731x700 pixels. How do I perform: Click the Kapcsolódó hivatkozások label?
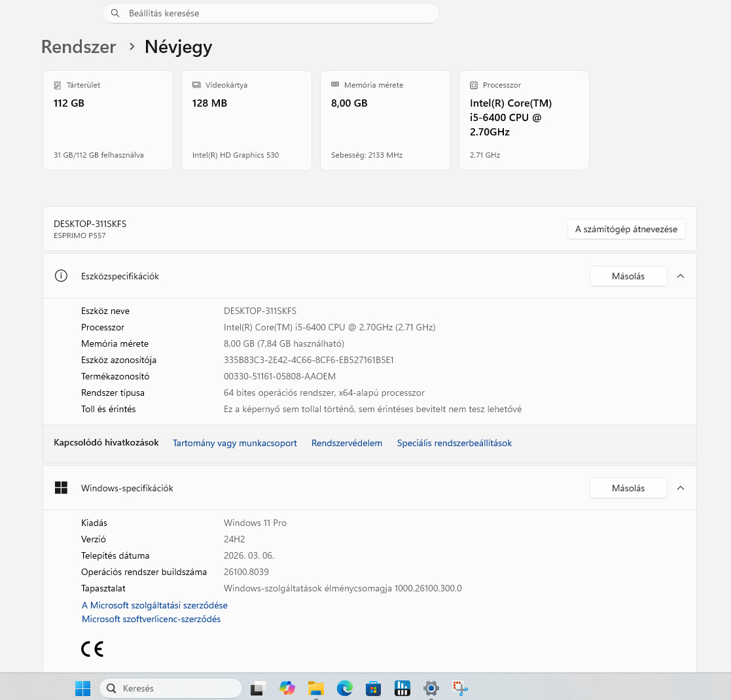(x=106, y=443)
